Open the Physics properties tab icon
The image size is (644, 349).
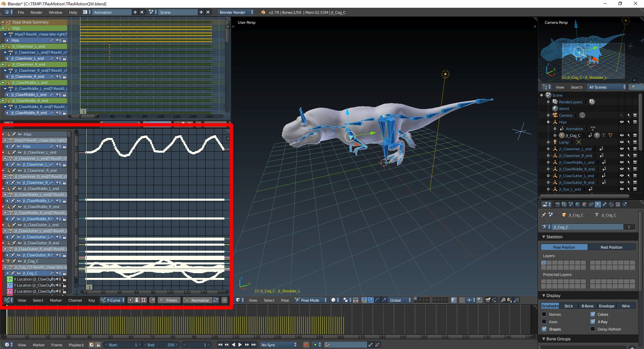625,204
